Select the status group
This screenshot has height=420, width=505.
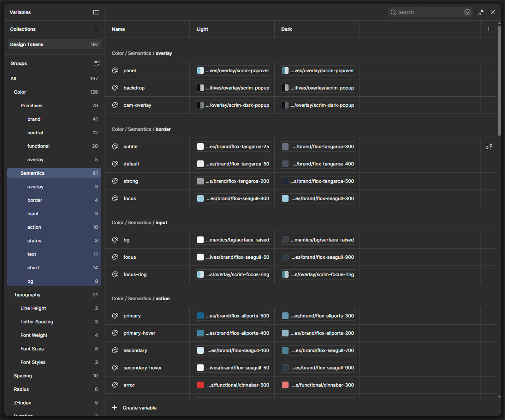54,241
